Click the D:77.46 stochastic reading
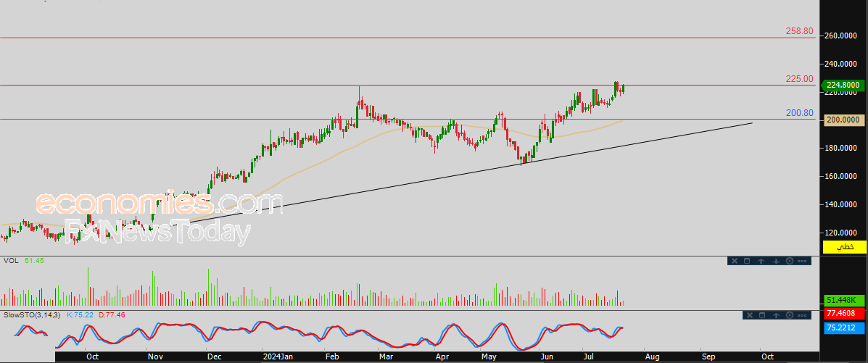 [x=112, y=314]
